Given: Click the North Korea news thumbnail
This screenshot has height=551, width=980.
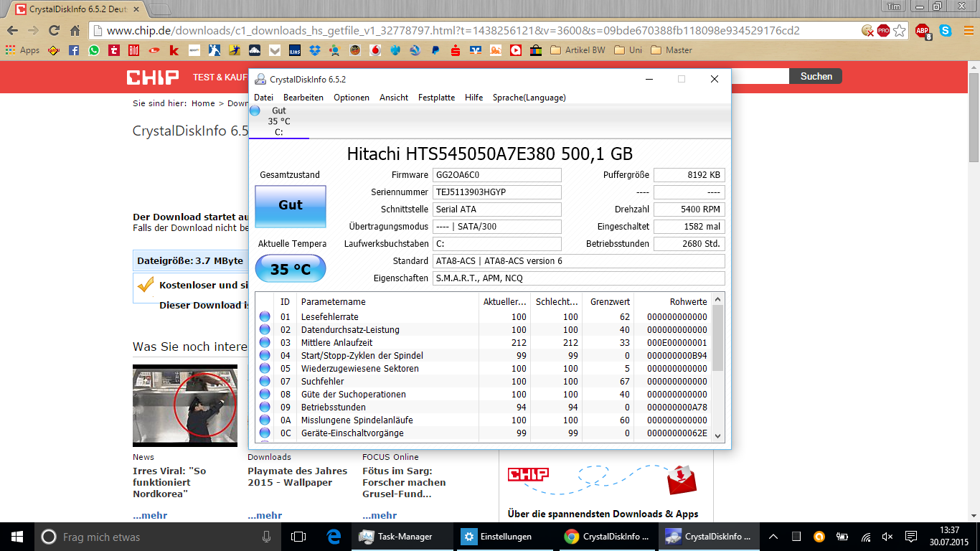Looking at the screenshot, I should coord(185,405).
